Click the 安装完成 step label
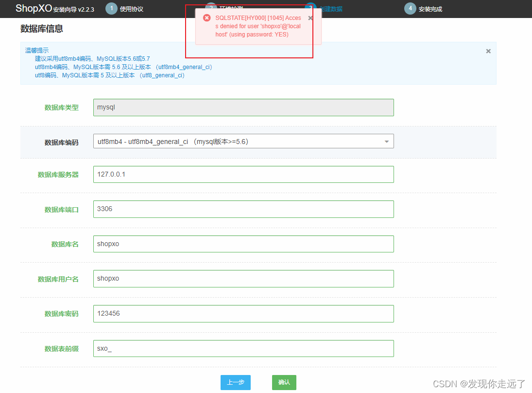Screen dimensions: 532x393 click(430, 9)
